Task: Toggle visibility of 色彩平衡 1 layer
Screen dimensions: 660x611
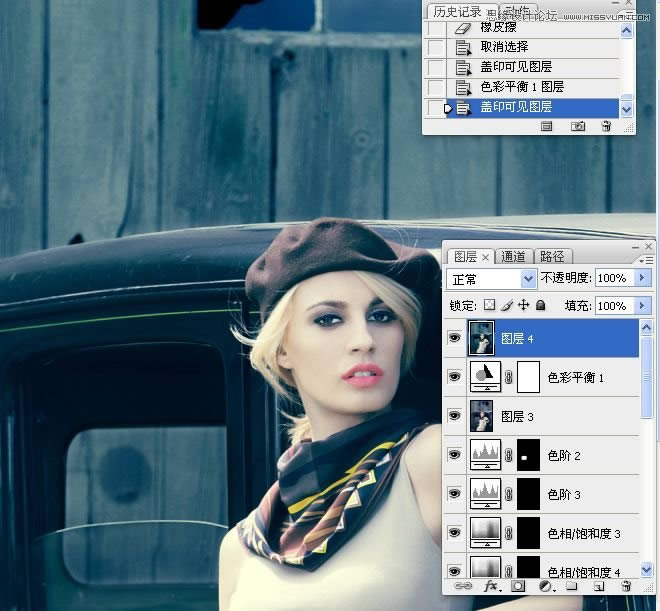Action: pos(455,378)
